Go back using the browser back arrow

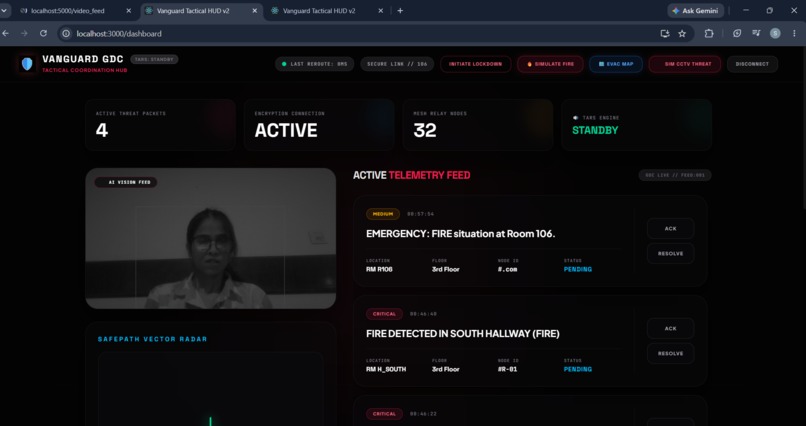coord(6,33)
